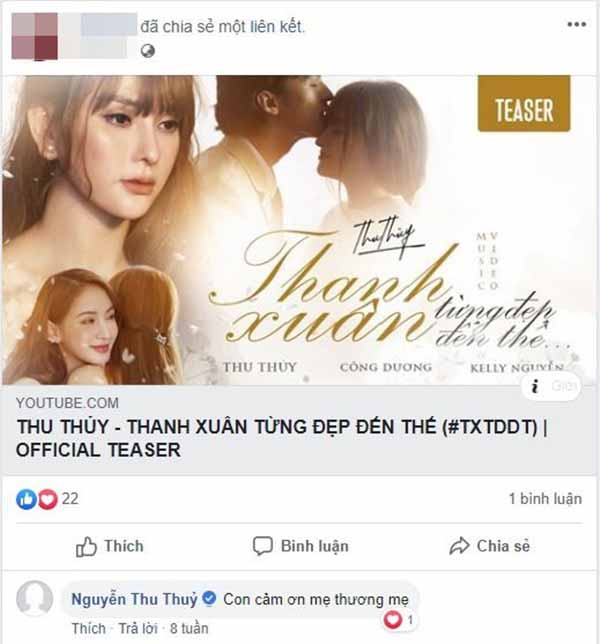This screenshot has height=644, width=600.
Task: Click Thích under the comment
Action: click(89, 628)
